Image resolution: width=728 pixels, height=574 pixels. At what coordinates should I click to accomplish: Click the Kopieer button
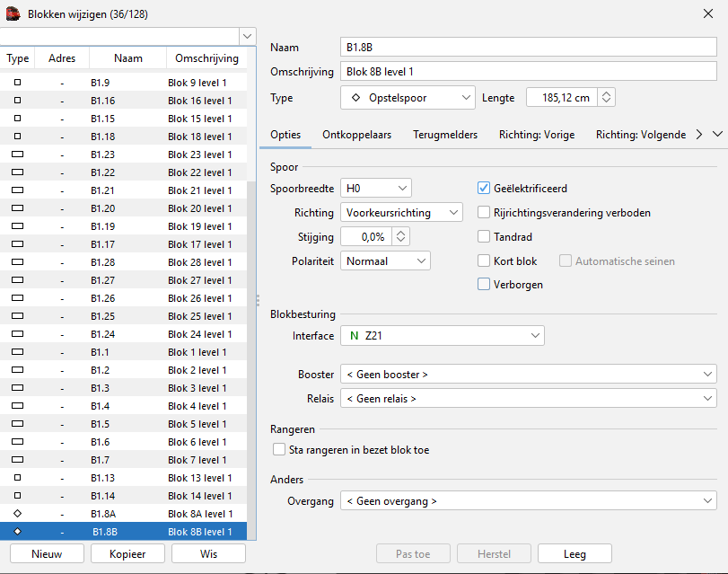[x=127, y=553]
